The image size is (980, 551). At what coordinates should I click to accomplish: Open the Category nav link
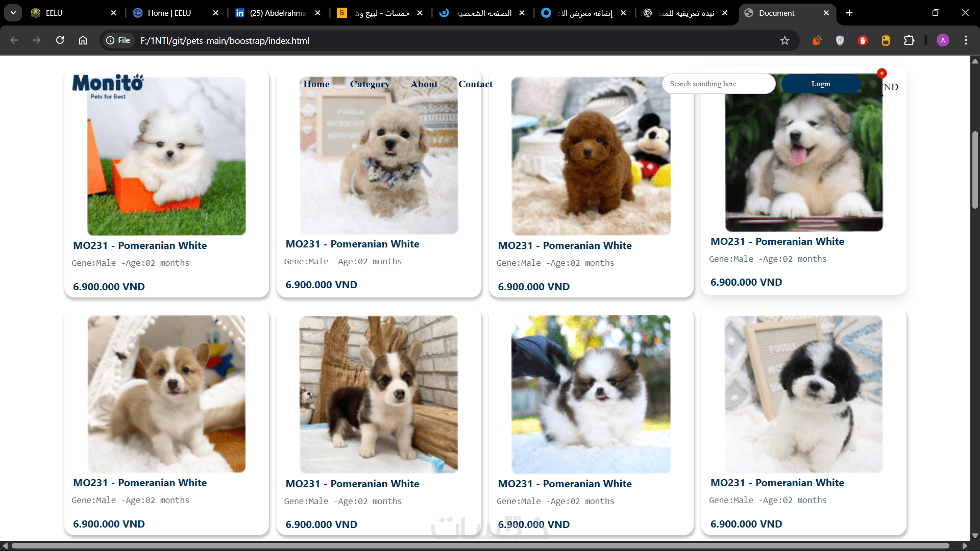370,84
